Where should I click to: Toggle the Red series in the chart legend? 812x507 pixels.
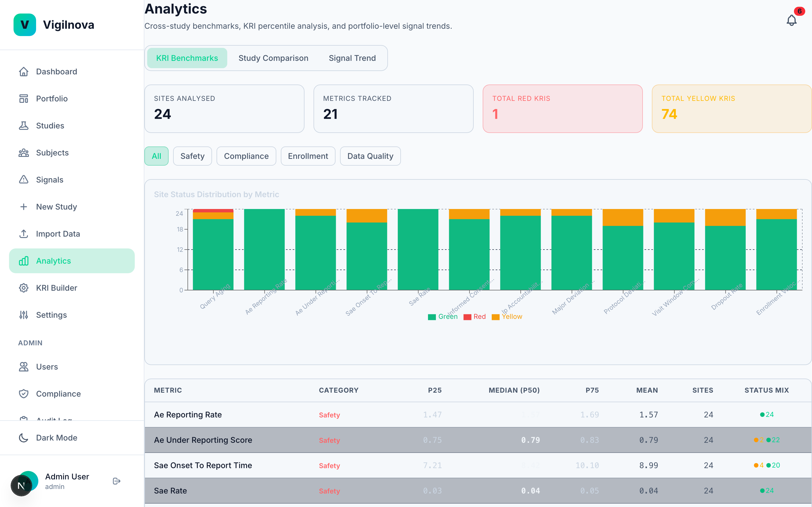pos(474,317)
